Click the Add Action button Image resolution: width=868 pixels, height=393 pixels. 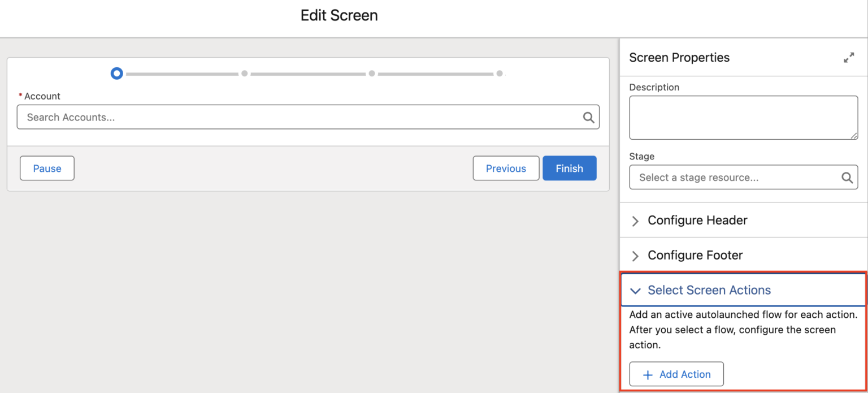[676, 374]
